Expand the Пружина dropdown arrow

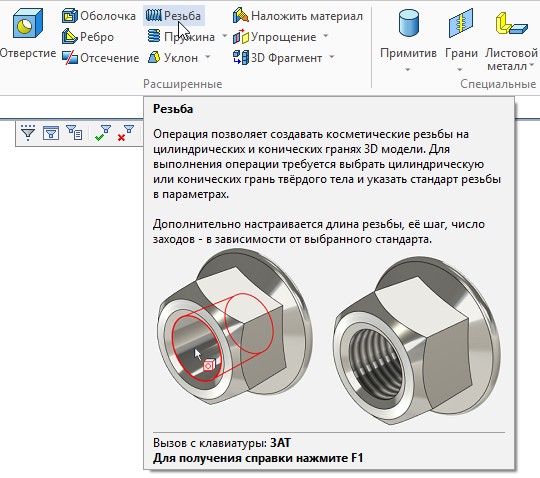[x=224, y=36]
